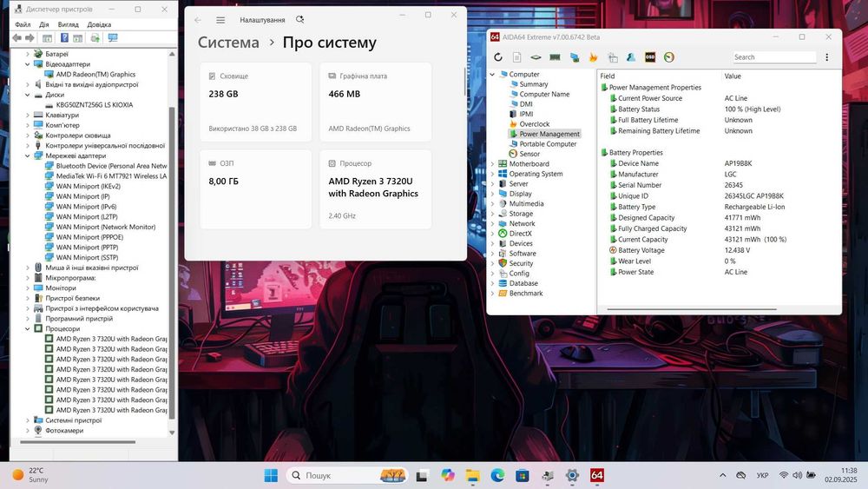Open the weather widget showing 22°C Sunny
Viewport: 868px width, 489px height.
point(31,475)
